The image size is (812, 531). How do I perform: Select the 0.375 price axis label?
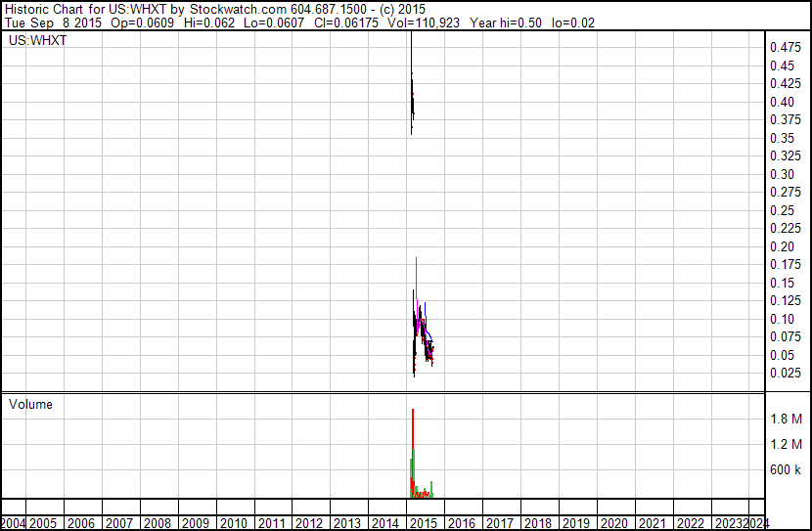pos(785,119)
